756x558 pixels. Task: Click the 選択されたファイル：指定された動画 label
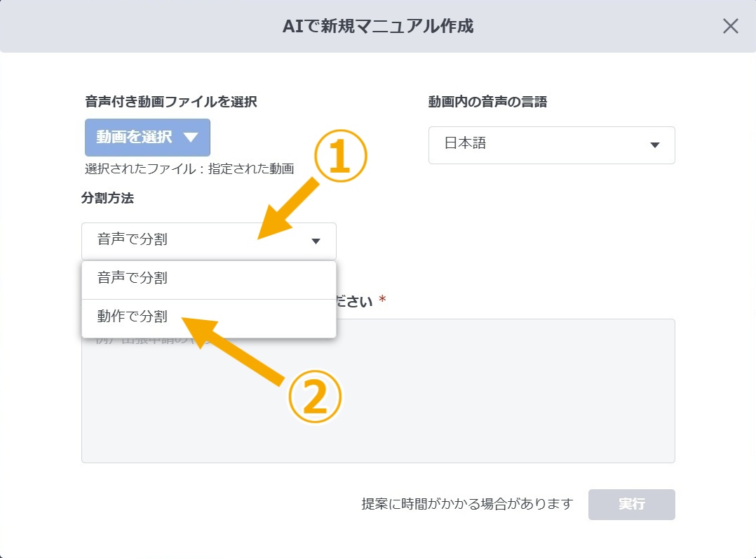click(190, 169)
